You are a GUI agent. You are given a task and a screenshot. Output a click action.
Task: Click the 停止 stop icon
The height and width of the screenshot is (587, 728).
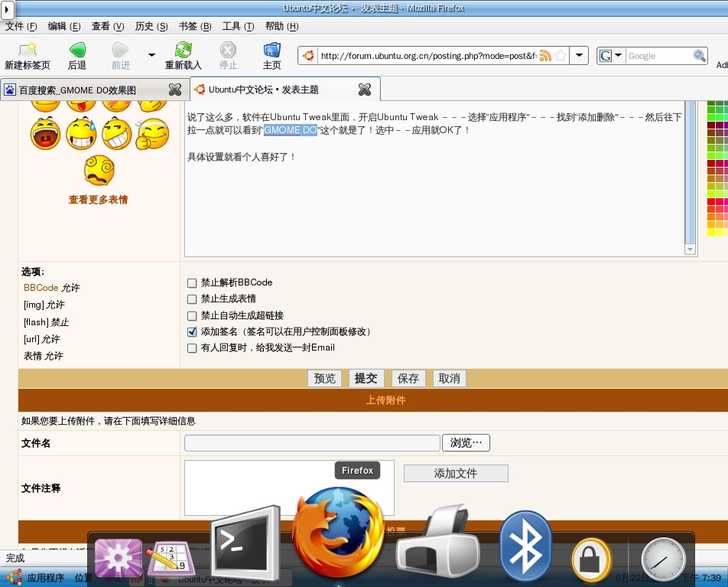coord(228,56)
